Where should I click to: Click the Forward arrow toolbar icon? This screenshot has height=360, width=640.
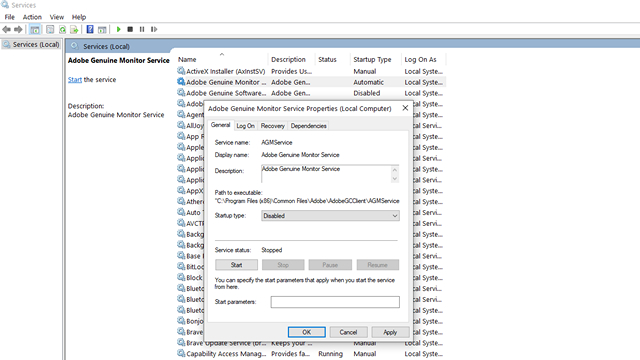coord(18,29)
